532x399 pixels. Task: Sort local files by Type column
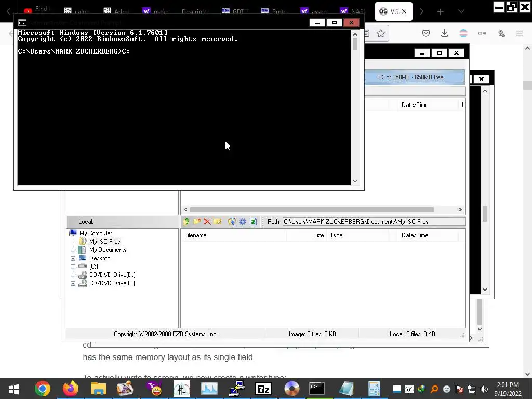pyautogui.click(x=357, y=235)
